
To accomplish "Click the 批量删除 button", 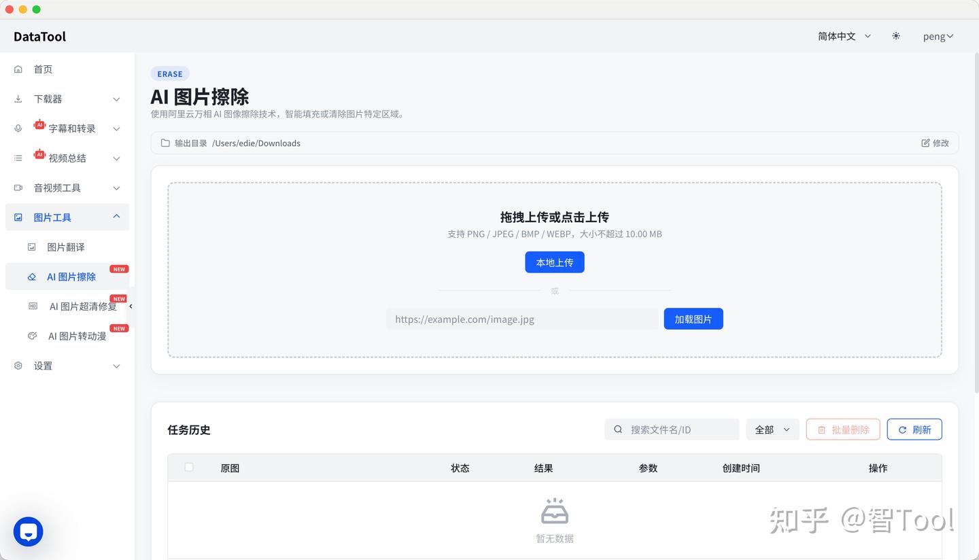I will click(x=843, y=430).
